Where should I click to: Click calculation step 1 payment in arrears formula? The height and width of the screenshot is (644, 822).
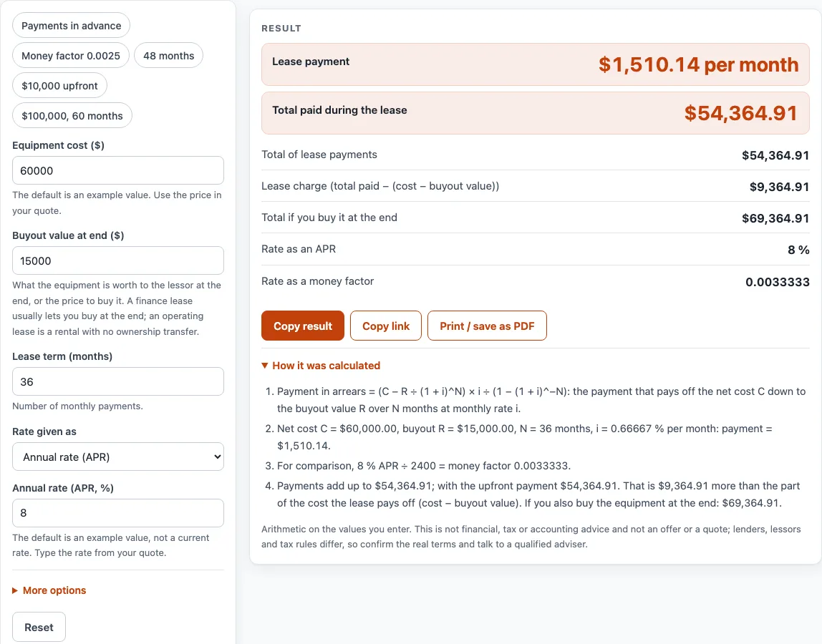(541, 400)
